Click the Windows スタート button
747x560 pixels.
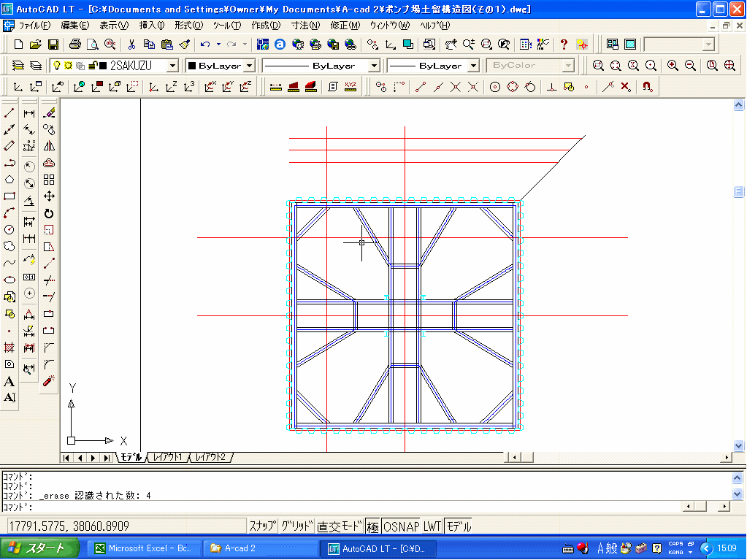coord(40,548)
